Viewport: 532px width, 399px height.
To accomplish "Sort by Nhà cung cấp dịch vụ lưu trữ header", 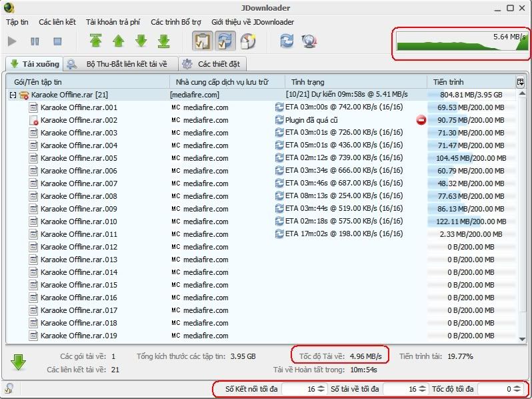I will tap(227, 82).
